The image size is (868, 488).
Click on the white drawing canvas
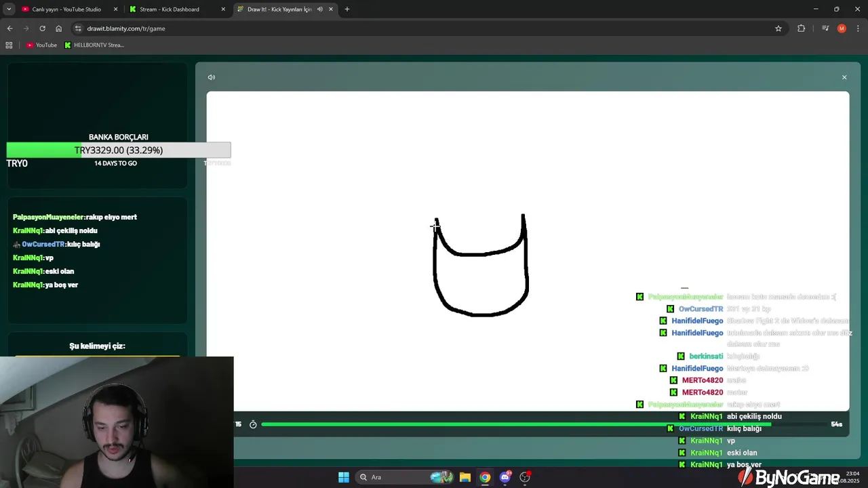point(528,251)
